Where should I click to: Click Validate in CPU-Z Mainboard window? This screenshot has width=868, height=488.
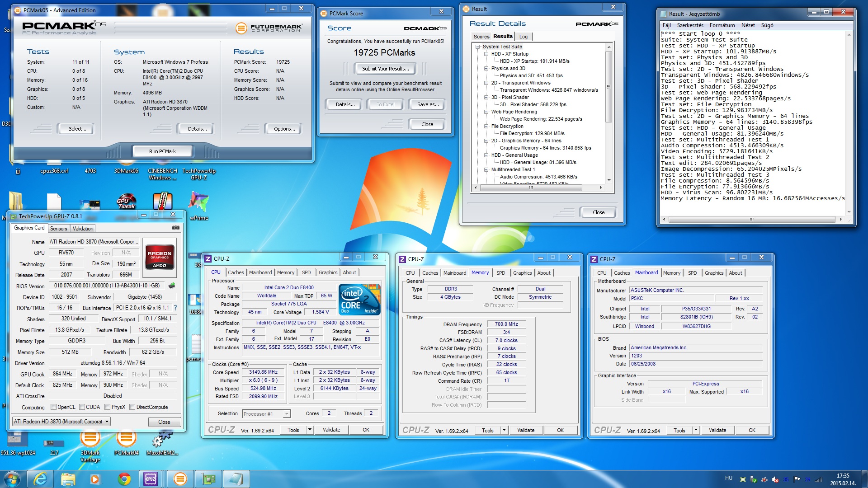[717, 430]
